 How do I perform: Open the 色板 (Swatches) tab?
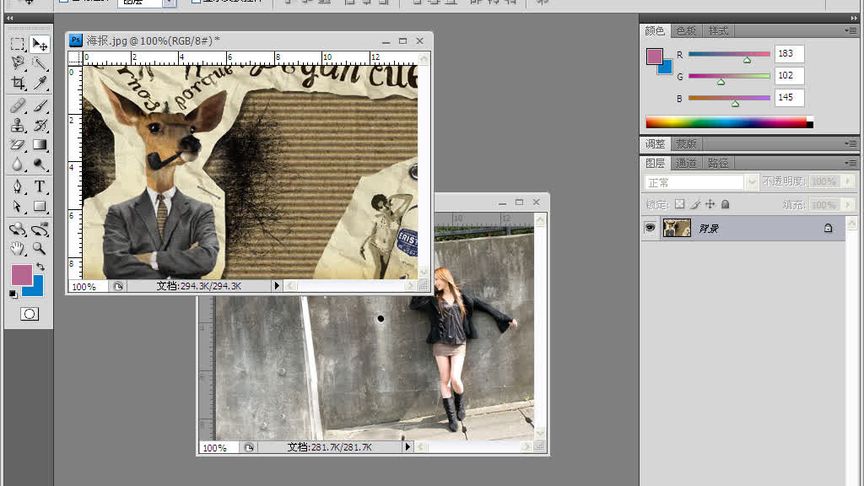click(685, 32)
